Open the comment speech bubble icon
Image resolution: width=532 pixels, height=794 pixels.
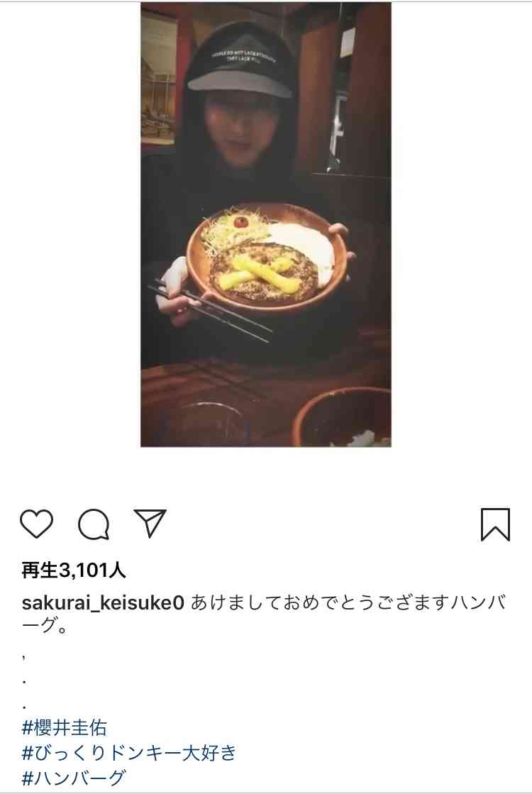pyautogui.click(x=94, y=524)
